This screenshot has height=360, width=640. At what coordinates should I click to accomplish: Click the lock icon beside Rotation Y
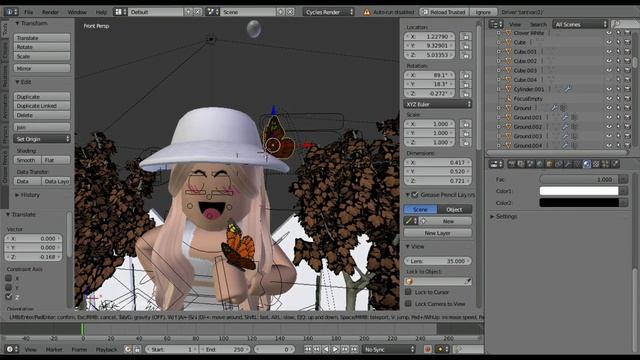tap(466, 84)
